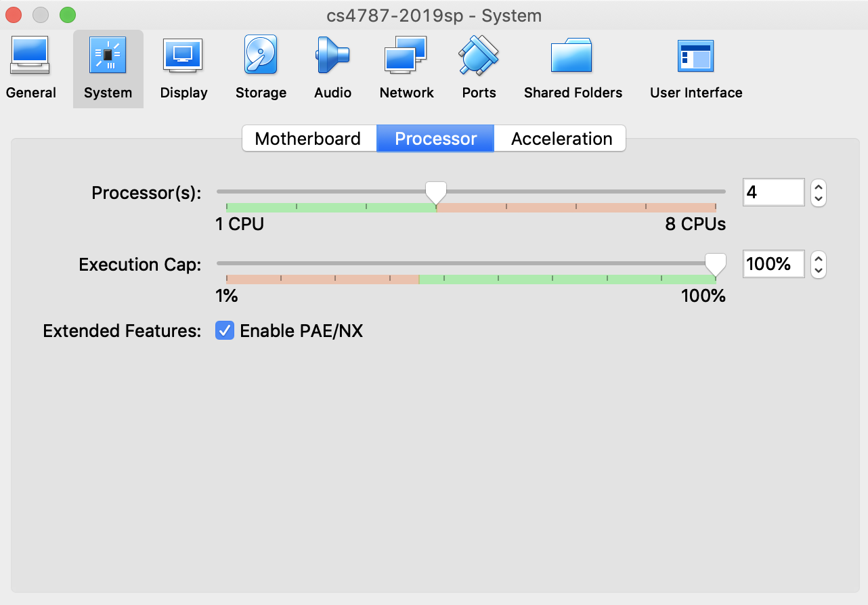Switch to the Acceleration tab

[561, 139]
